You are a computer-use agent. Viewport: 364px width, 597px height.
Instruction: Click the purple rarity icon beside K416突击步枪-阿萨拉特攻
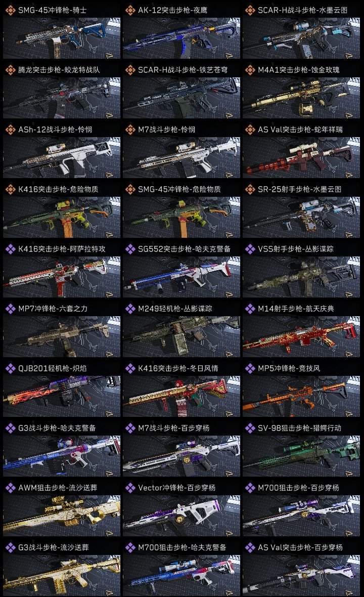pos(10,249)
